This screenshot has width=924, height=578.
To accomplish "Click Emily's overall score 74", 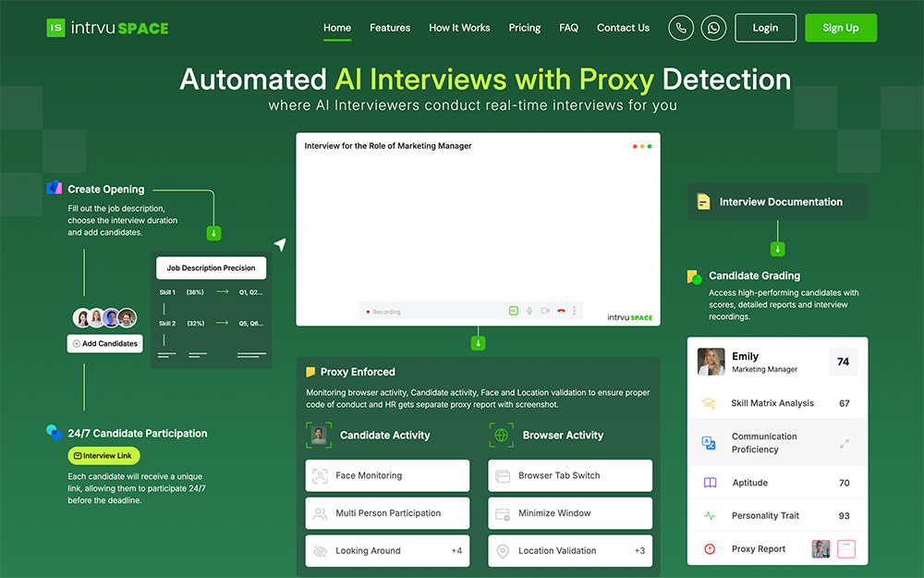I will (844, 362).
